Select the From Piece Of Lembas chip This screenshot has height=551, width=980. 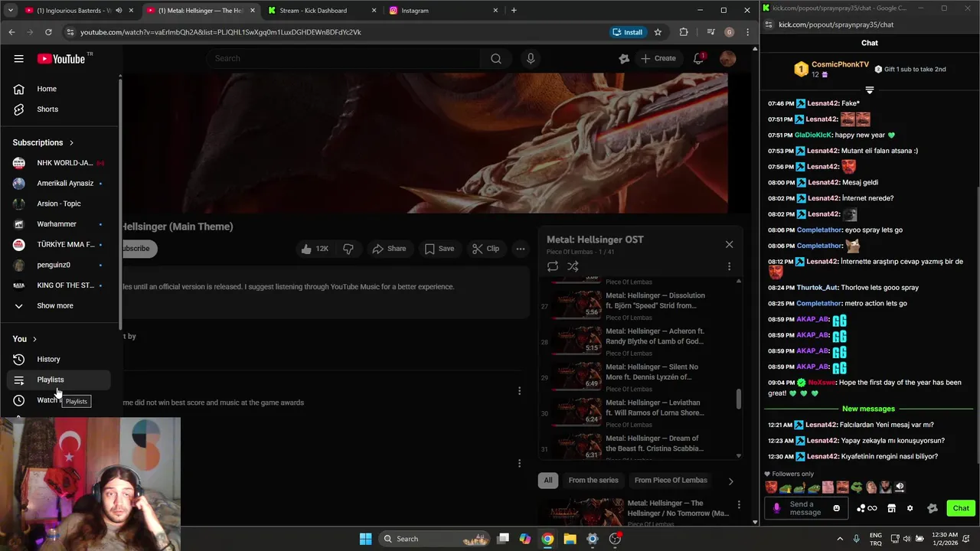pos(671,481)
